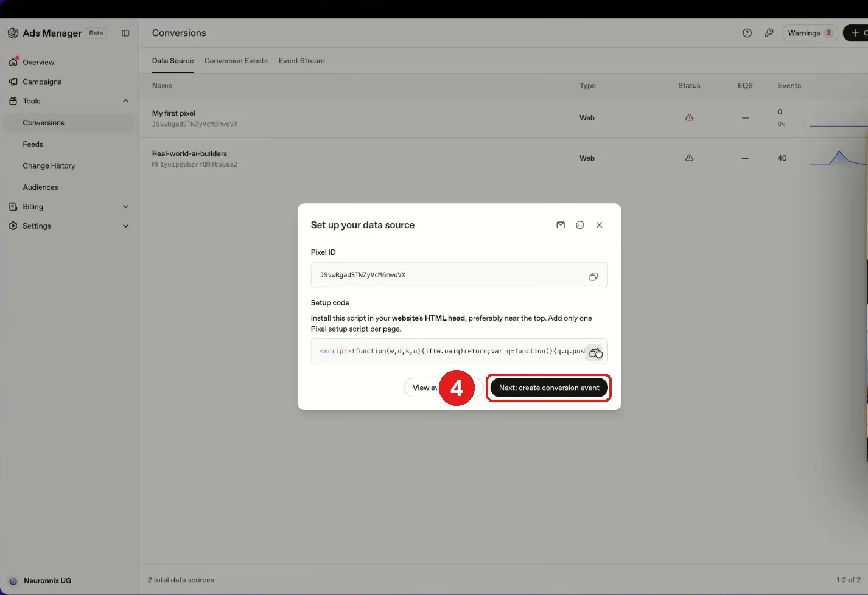Copy the Pixel ID with copy icon

click(593, 277)
